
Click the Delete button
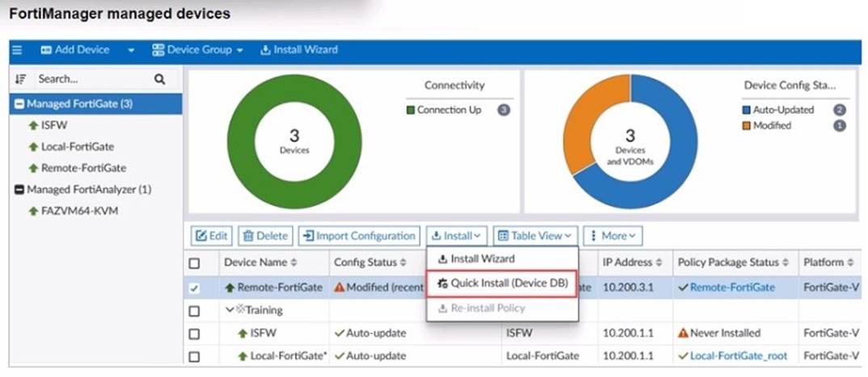pyautogui.click(x=266, y=236)
